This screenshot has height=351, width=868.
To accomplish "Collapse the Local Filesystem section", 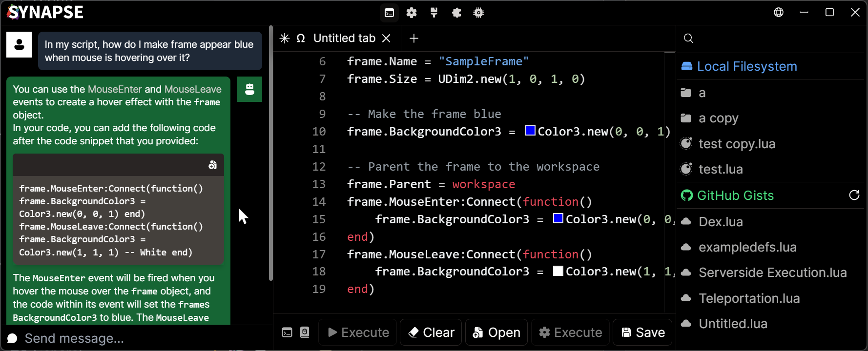I will [746, 66].
